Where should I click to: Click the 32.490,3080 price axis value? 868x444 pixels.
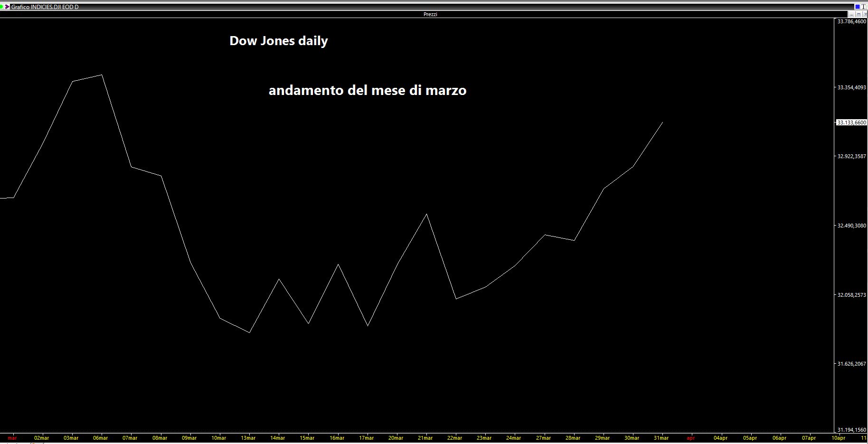pos(852,226)
